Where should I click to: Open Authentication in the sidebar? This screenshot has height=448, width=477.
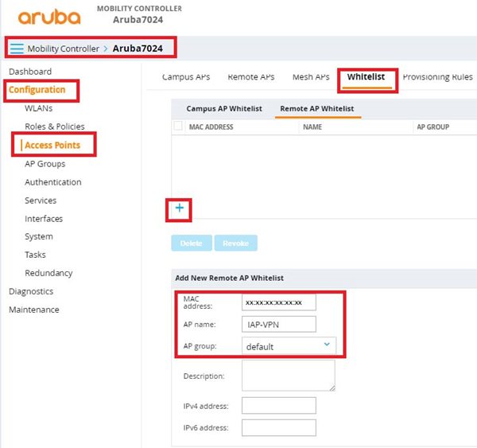click(53, 182)
